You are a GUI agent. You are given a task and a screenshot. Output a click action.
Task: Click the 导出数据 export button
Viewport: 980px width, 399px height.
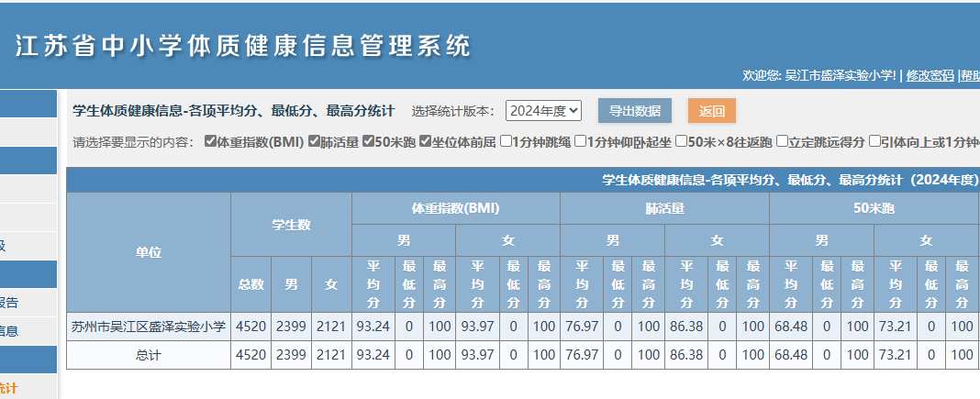tap(635, 111)
